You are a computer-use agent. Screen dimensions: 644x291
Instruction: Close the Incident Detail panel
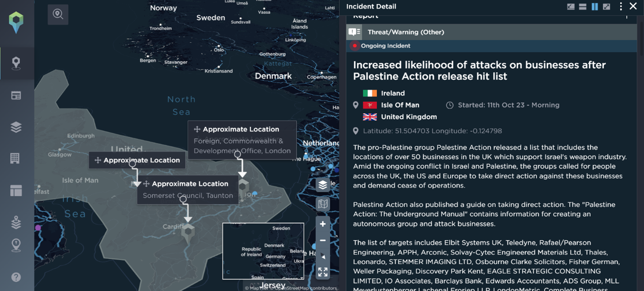pos(633,6)
